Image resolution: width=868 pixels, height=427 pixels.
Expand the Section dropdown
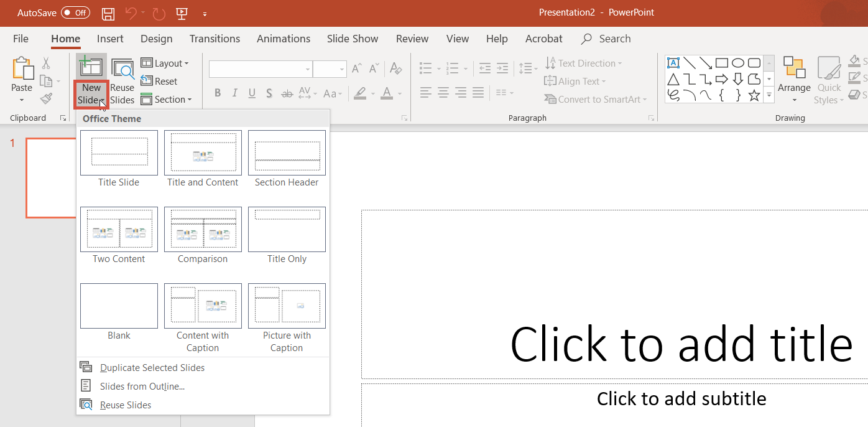point(165,100)
